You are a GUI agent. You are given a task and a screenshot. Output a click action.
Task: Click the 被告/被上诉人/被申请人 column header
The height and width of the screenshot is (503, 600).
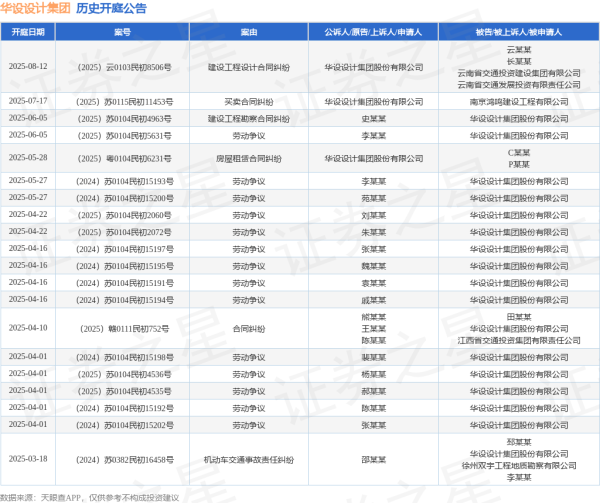click(x=519, y=32)
